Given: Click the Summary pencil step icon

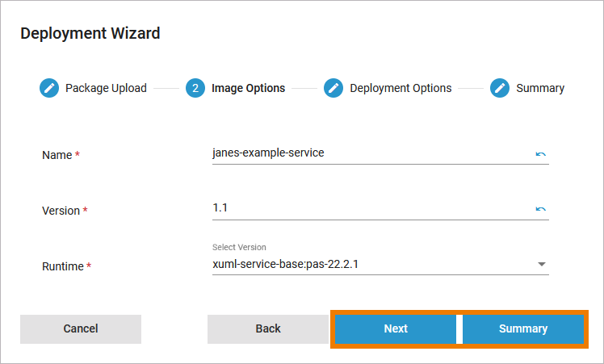Looking at the screenshot, I should (500, 88).
